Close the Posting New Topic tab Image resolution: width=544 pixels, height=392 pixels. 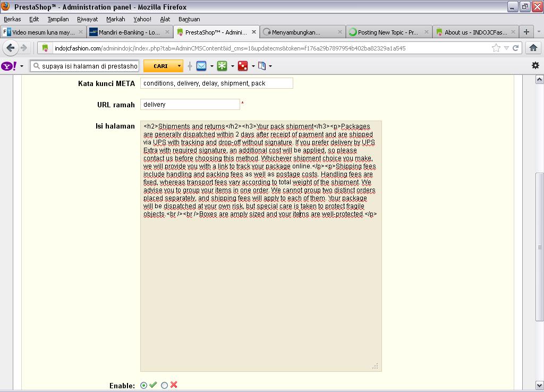pos(427,32)
